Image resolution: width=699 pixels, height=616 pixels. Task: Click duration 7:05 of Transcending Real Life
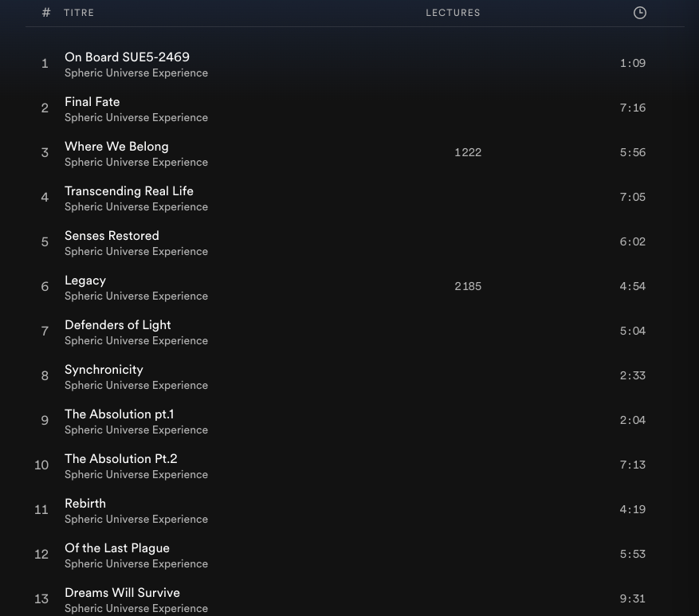(x=633, y=197)
